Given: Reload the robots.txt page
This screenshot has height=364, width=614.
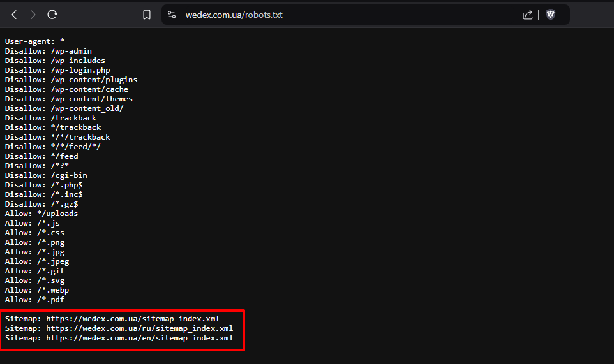Looking at the screenshot, I should tap(52, 15).
